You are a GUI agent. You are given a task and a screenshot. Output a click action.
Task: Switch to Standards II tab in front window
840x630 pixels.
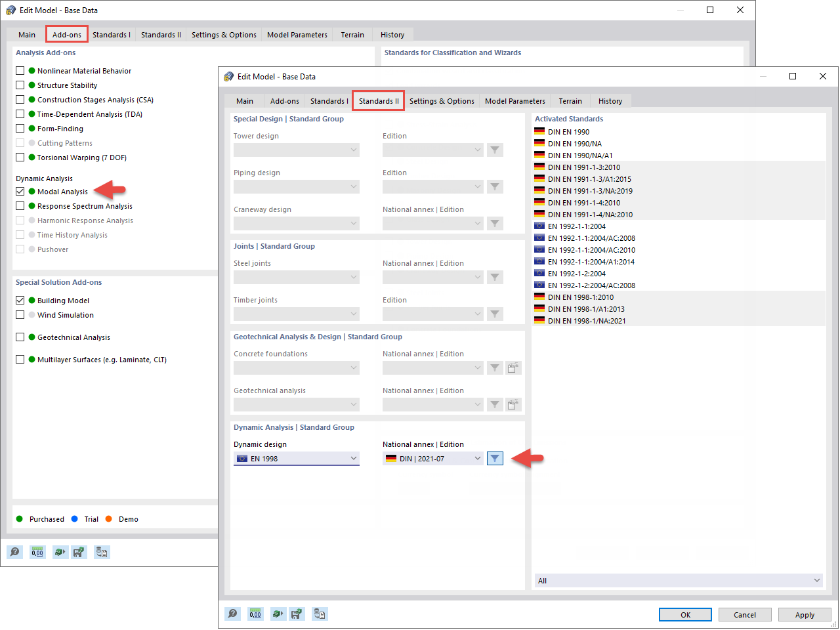(x=379, y=101)
